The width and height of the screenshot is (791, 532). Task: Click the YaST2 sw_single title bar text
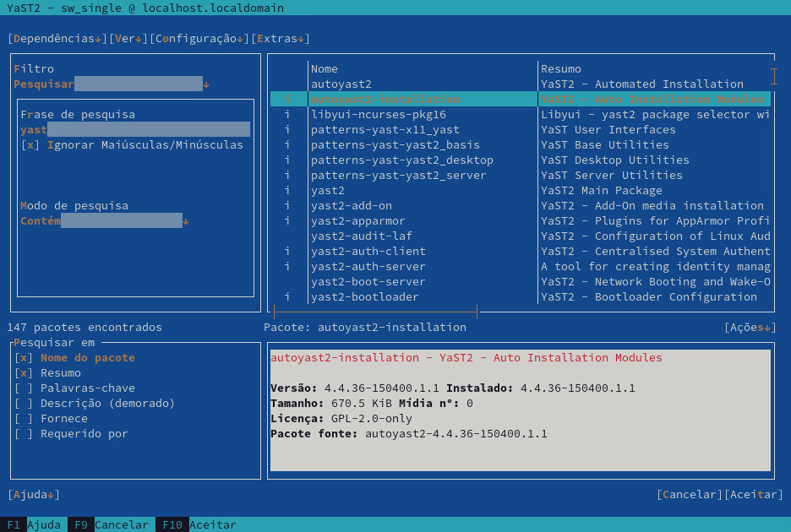[x=145, y=8]
